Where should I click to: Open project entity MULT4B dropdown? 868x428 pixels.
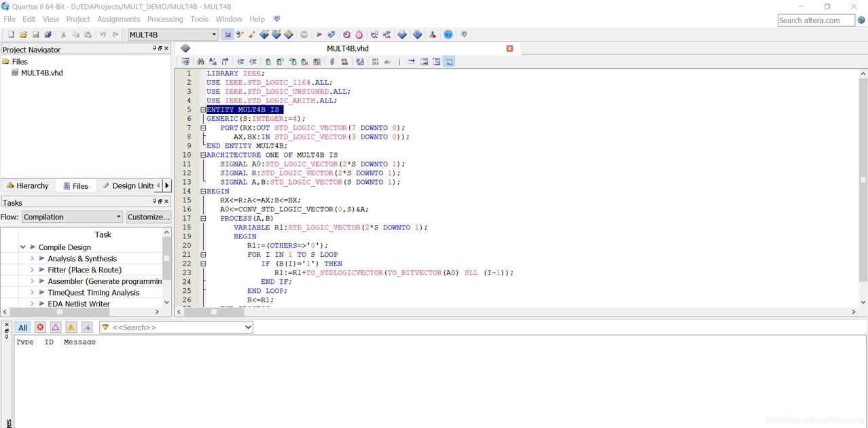tap(213, 35)
